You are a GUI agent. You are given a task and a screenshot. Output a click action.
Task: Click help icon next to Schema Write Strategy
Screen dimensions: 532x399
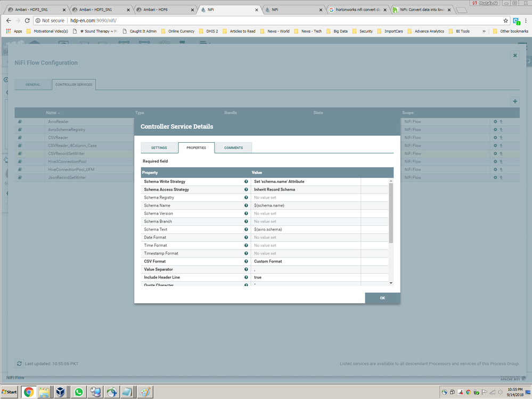[245, 181]
